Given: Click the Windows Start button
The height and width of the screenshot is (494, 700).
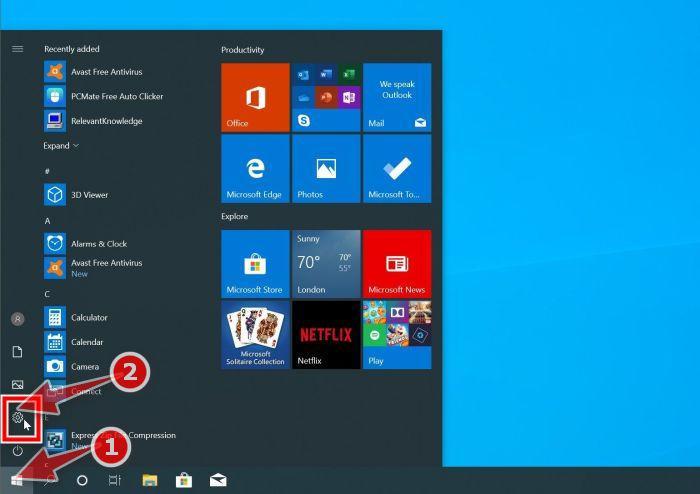Looking at the screenshot, I should [x=17, y=481].
